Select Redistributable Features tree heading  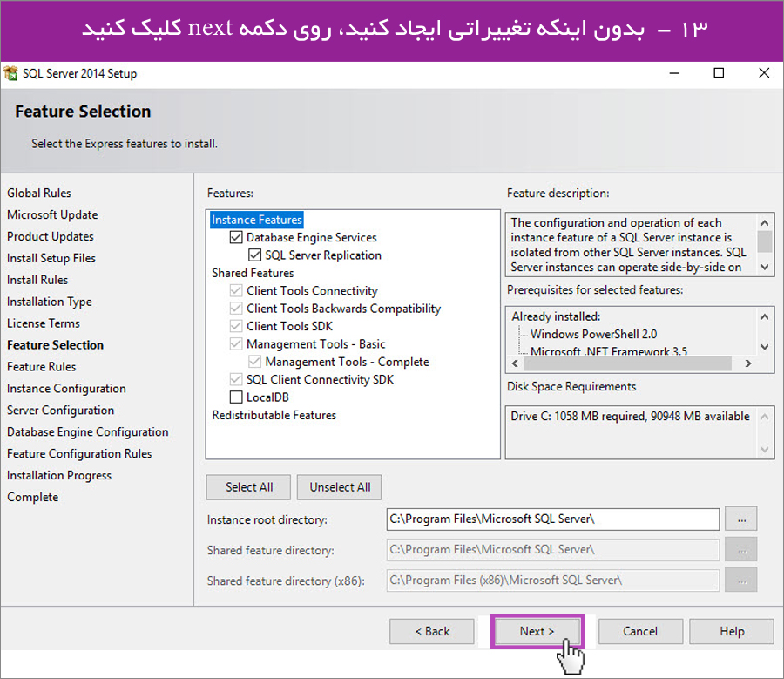tap(274, 415)
